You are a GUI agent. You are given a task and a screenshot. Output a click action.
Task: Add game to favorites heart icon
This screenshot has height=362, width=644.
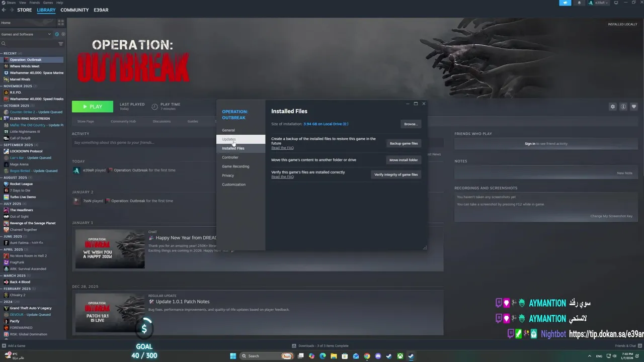coord(633,107)
